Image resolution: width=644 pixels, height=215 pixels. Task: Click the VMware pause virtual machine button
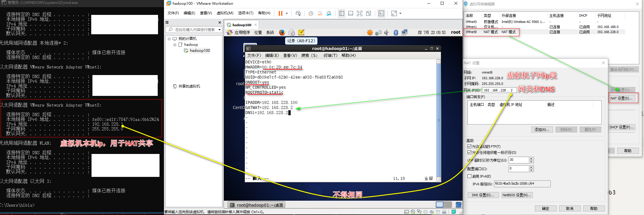(x=280, y=13)
